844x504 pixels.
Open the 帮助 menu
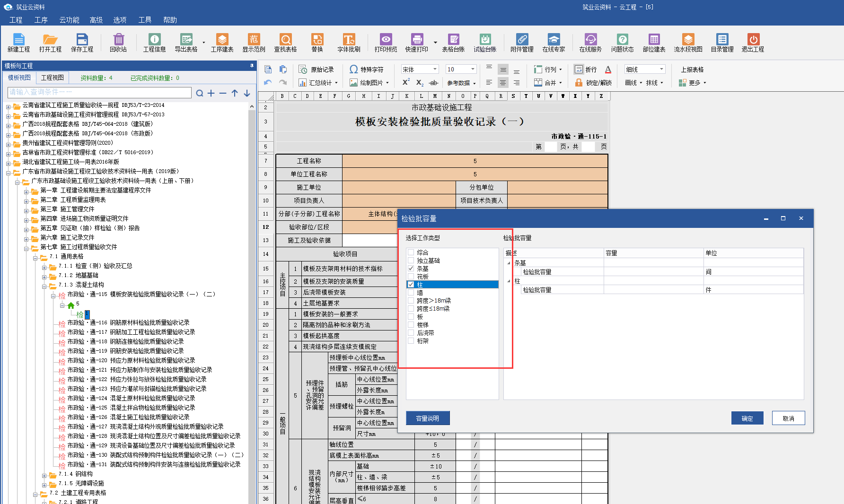coord(170,20)
